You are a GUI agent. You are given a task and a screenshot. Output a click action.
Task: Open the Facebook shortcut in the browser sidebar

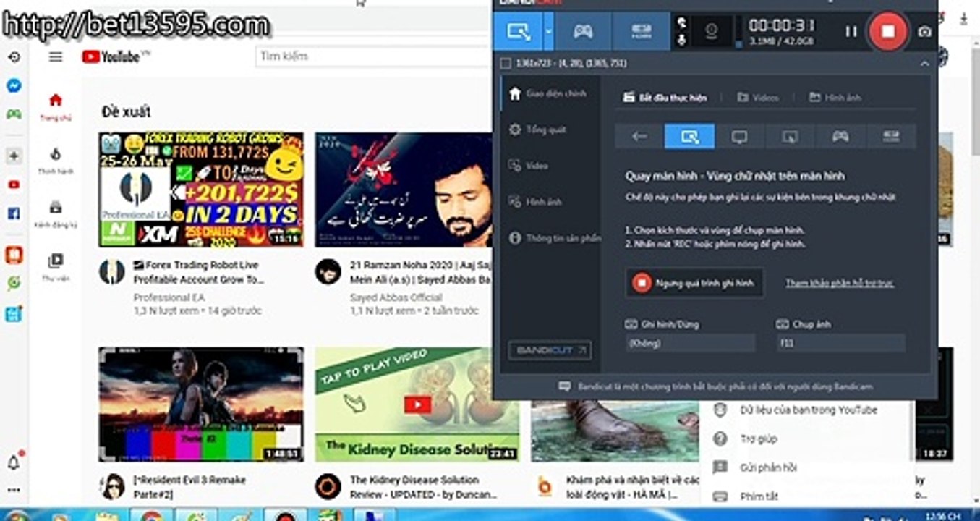pyautogui.click(x=14, y=213)
